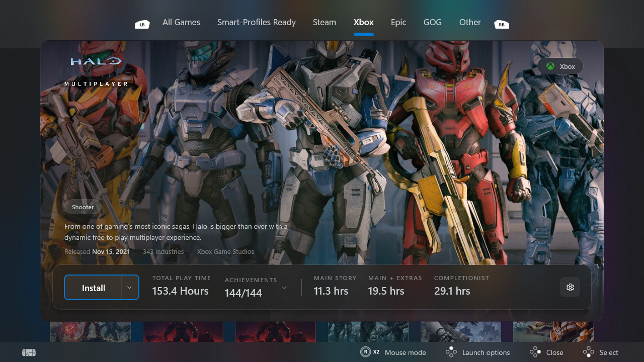Click the Xbox platform badge
The height and width of the screenshot is (362, 644).
pos(560,66)
